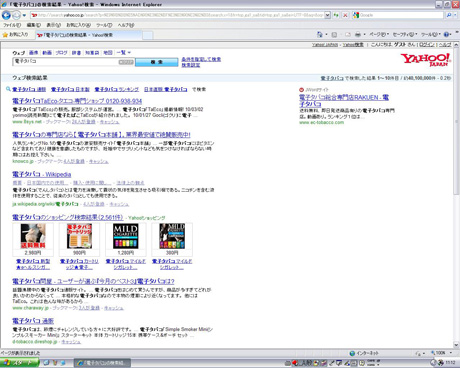This screenshot has width=460, height=368.
Task: Open the 電子タバコ 通販 related search link
Action: [29, 89]
